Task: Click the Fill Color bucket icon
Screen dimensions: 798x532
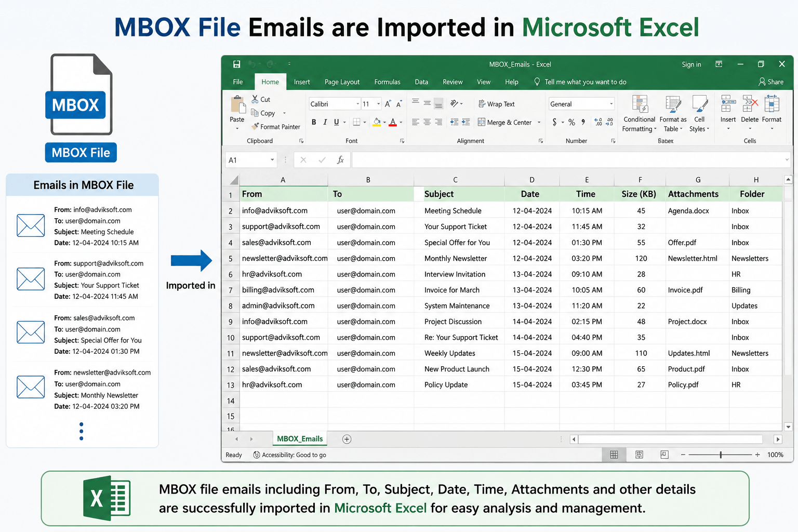Action: pyautogui.click(x=377, y=122)
